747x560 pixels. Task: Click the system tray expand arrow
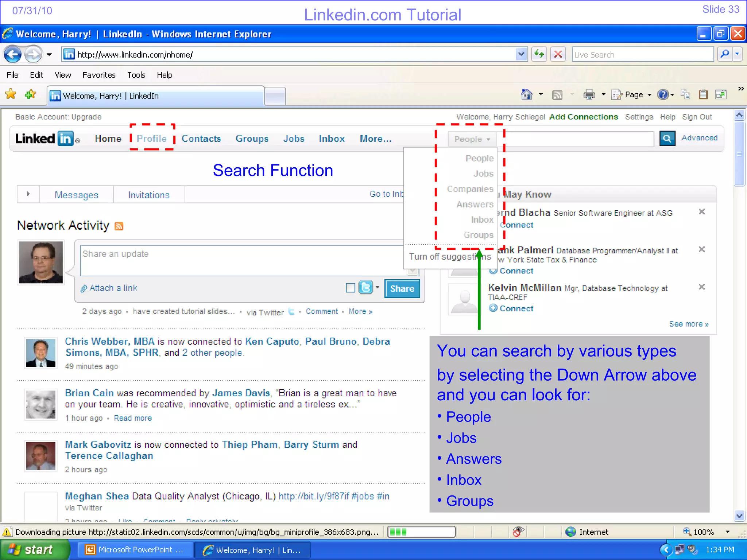pos(666,549)
